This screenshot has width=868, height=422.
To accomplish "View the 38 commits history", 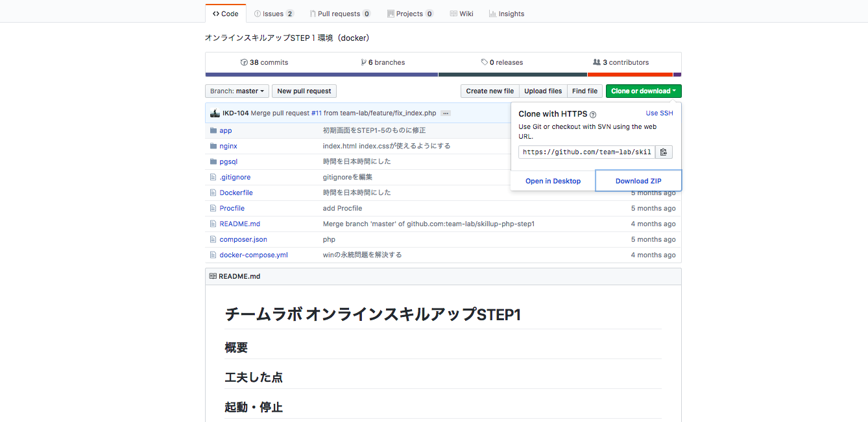I will point(264,62).
